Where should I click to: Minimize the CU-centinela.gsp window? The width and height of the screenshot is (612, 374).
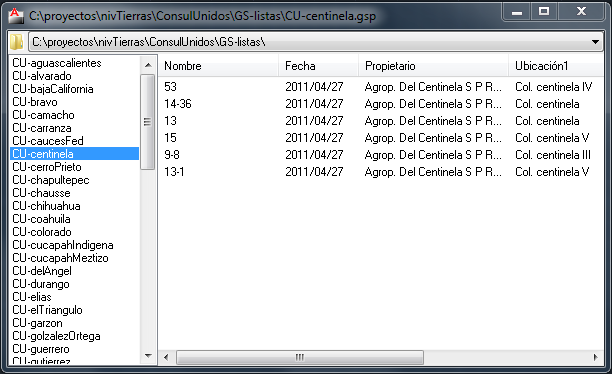click(517, 12)
